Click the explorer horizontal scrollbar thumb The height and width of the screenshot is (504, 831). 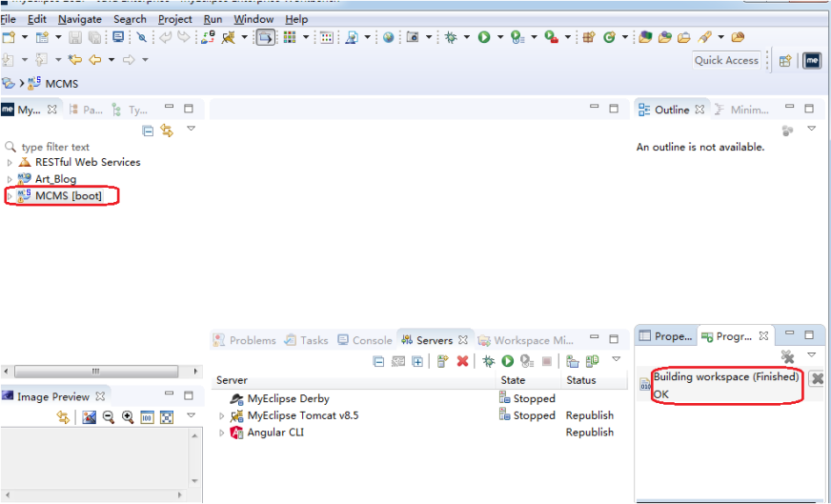[96, 372]
